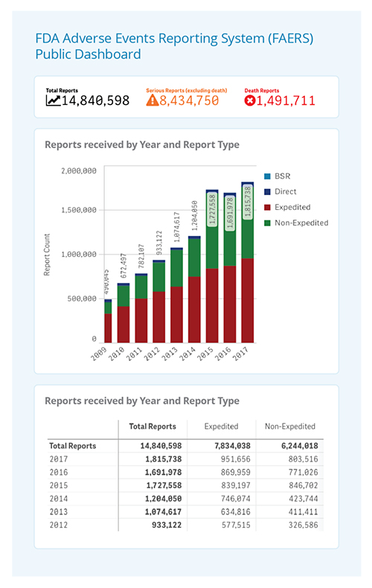Click the BSR legend color square
This screenshot has width=372, height=588.
click(x=267, y=176)
